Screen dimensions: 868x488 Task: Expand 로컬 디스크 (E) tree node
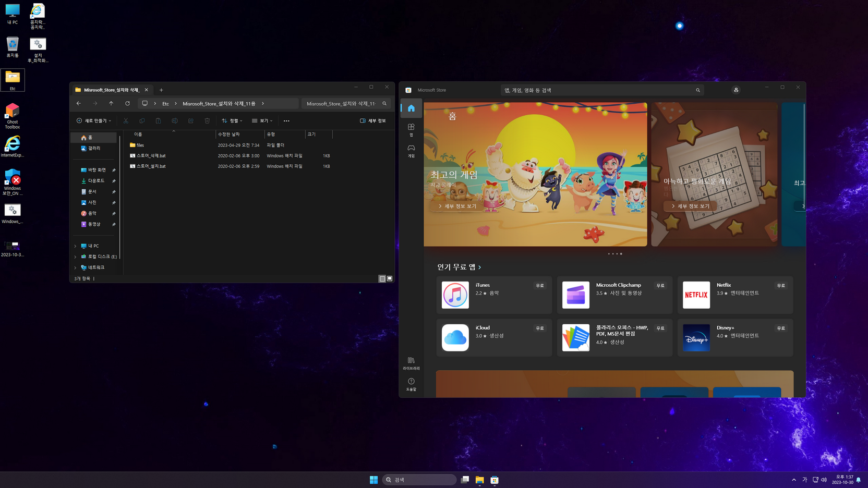tap(75, 257)
